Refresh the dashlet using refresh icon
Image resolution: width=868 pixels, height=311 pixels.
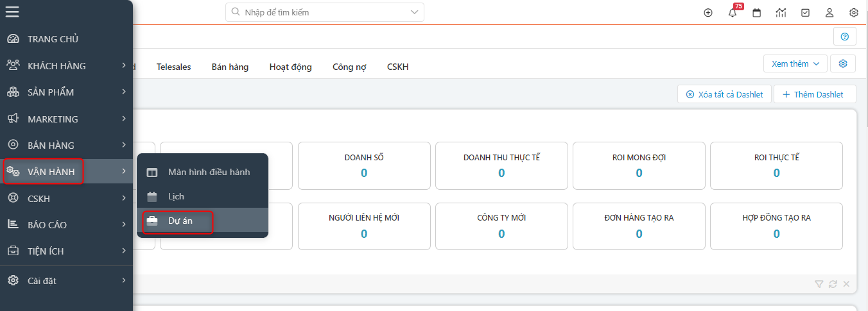833,284
